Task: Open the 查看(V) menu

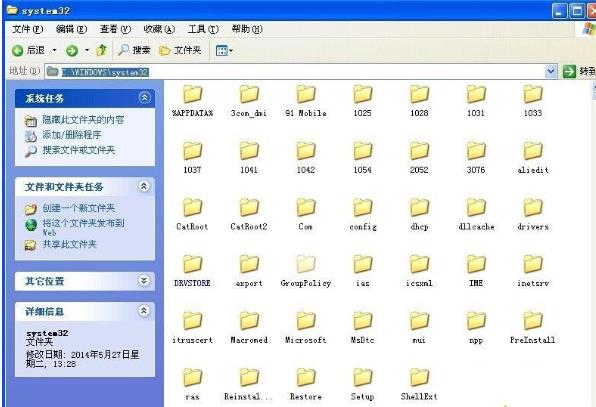Action: 115,29
